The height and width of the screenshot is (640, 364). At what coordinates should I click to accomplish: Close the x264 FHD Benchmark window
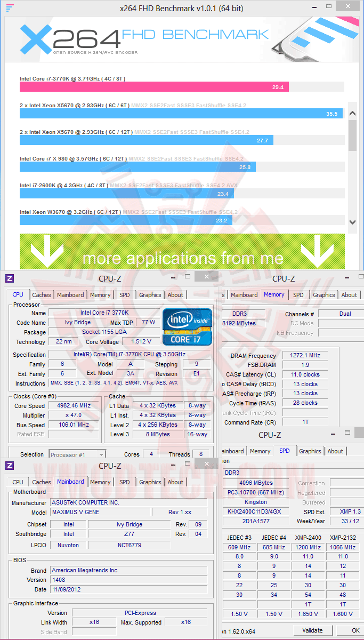(x=349, y=6)
